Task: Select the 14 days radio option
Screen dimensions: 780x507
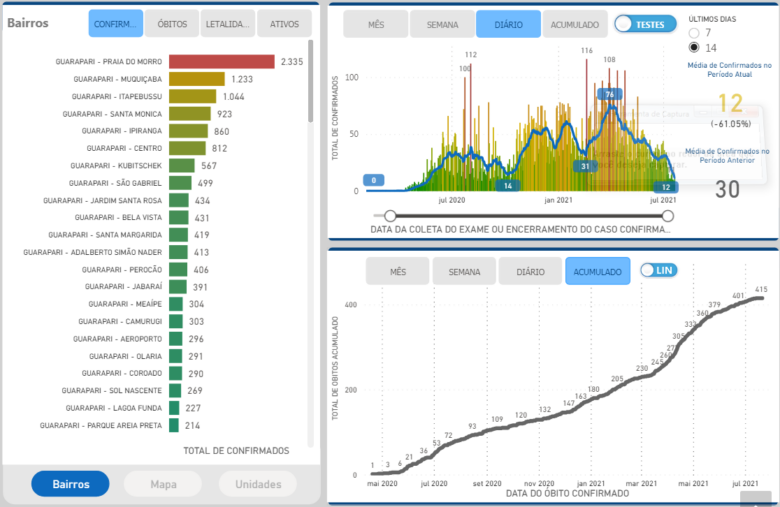Action: pyautogui.click(x=695, y=48)
